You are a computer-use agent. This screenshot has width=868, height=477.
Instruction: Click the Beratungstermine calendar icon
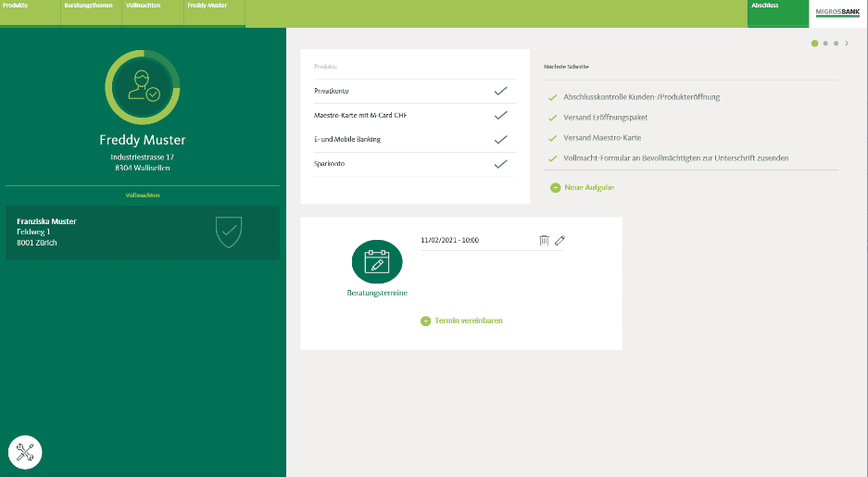click(377, 262)
